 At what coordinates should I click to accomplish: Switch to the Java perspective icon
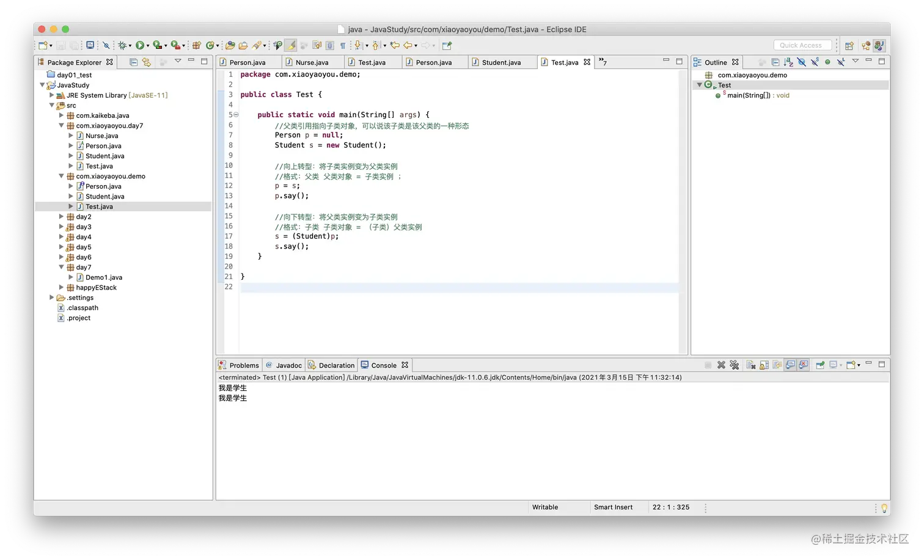click(x=879, y=45)
